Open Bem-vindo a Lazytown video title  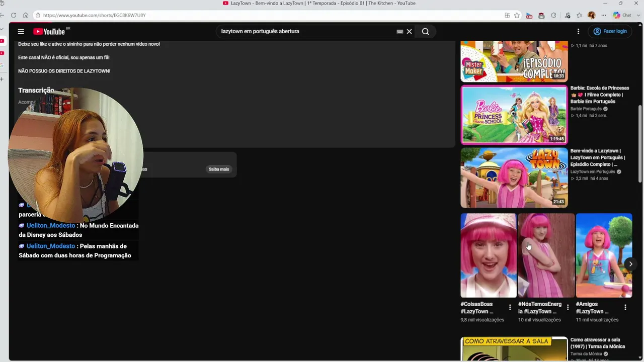coord(598,157)
